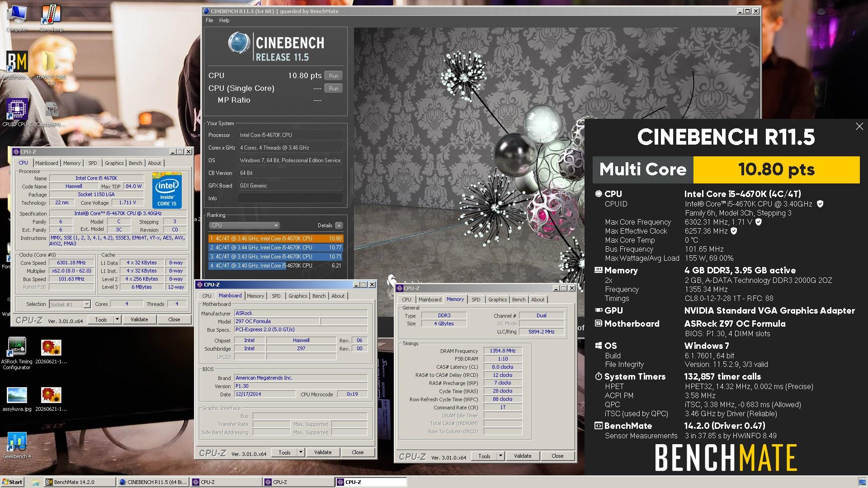
Task: Expand ranking Details arrow in Cinebench
Action: point(339,225)
